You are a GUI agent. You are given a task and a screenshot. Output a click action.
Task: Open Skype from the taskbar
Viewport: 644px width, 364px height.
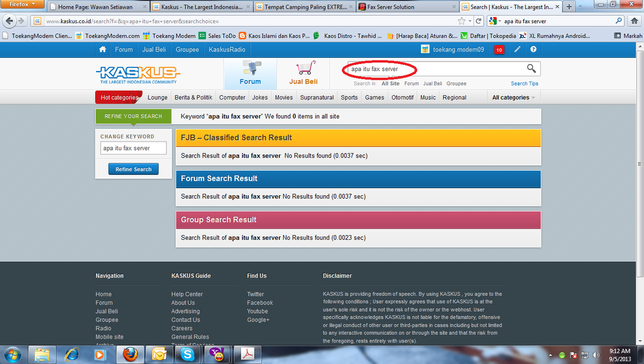point(188,354)
